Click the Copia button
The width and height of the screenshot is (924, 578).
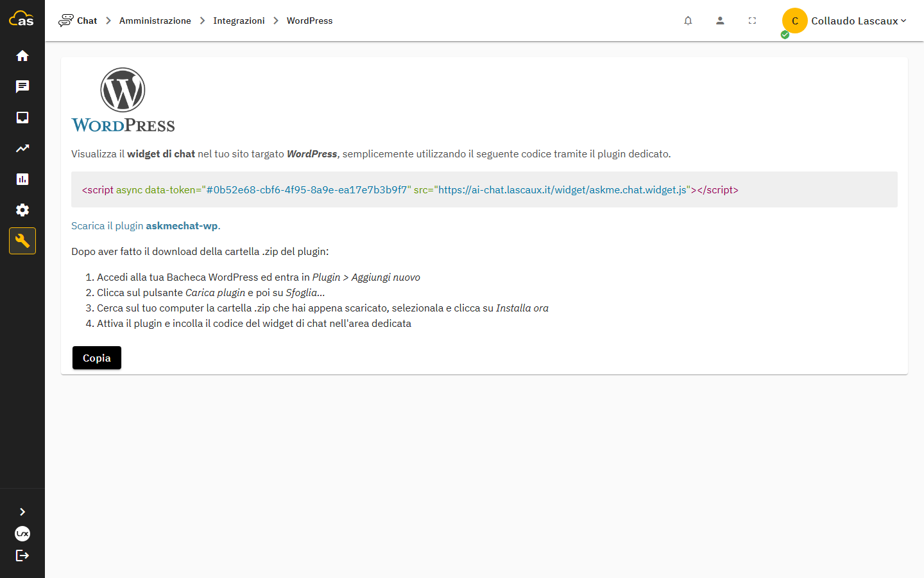coord(97,358)
